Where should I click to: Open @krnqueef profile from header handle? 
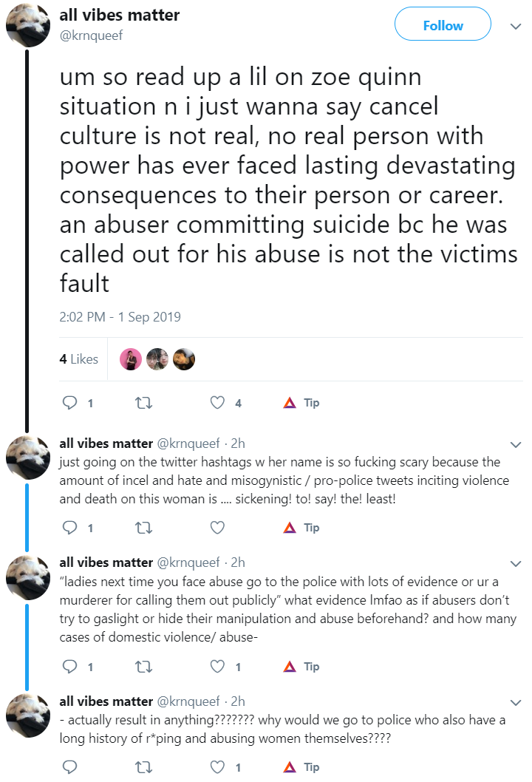[91, 35]
